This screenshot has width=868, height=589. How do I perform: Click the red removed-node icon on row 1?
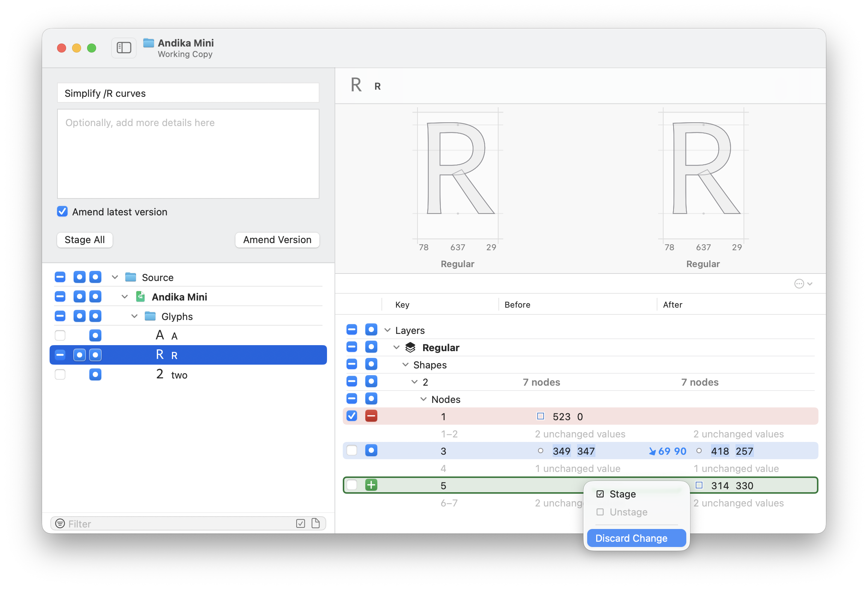coord(371,416)
